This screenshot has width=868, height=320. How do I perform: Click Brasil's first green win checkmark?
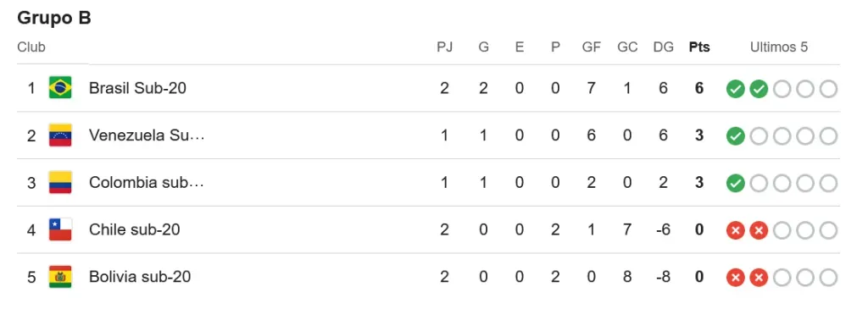tap(735, 88)
